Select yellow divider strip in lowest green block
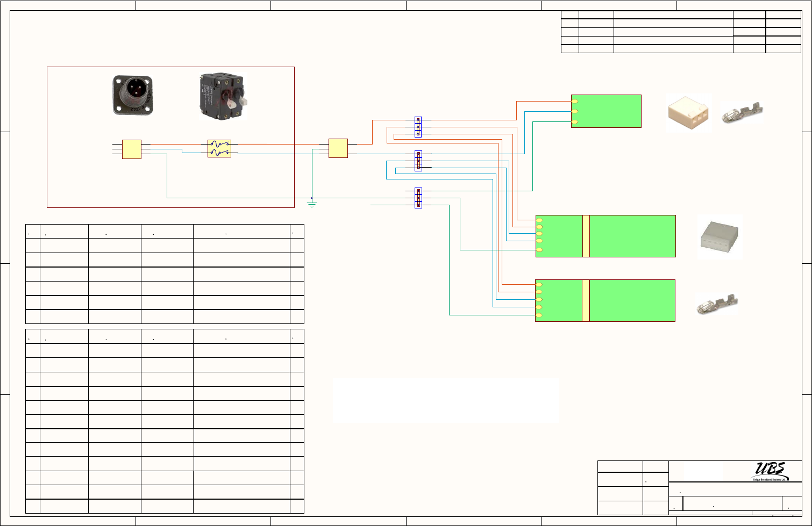 pos(586,300)
